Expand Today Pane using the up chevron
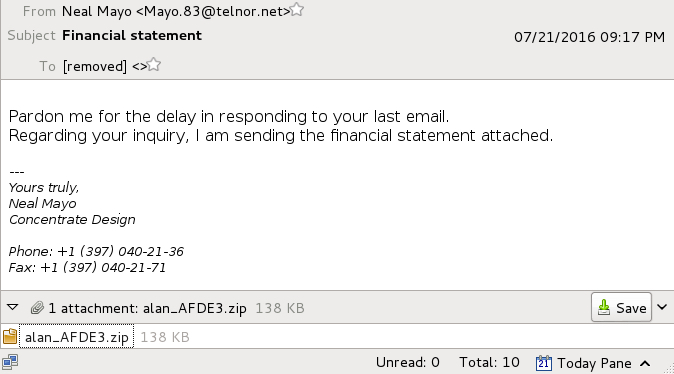The width and height of the screenshot is (674, 374). coord(645,364)
